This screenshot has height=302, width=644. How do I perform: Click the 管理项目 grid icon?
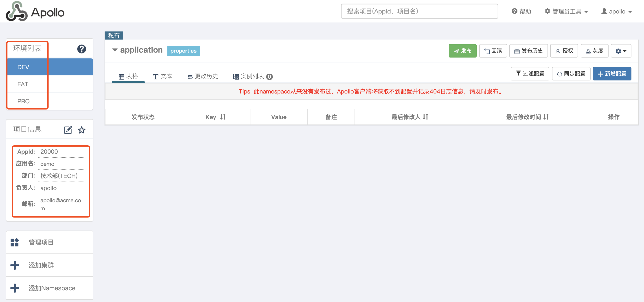pyautogui.click(x=15, y=242)
